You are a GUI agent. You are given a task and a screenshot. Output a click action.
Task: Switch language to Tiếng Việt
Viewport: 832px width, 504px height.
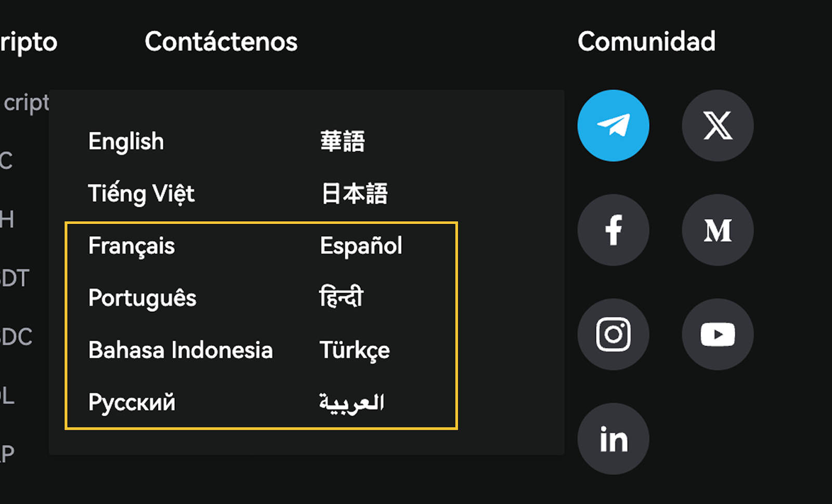[x=141, y=194]
